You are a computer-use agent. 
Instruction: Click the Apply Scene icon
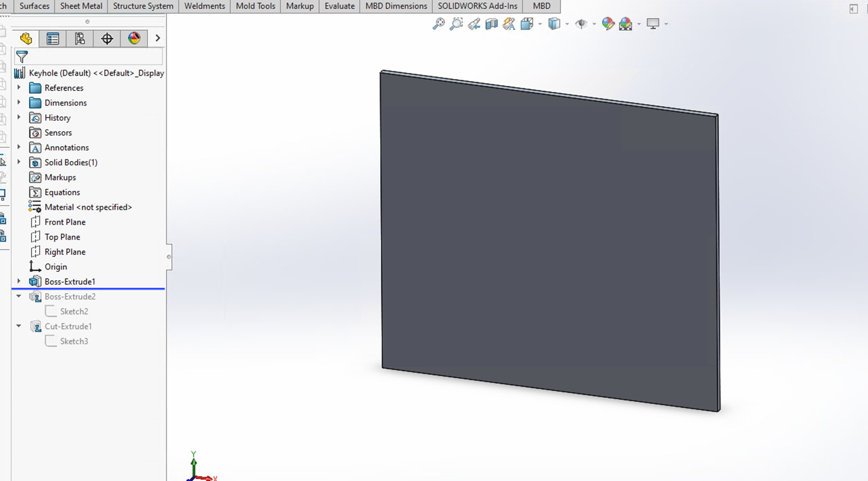tap(626, 25)
